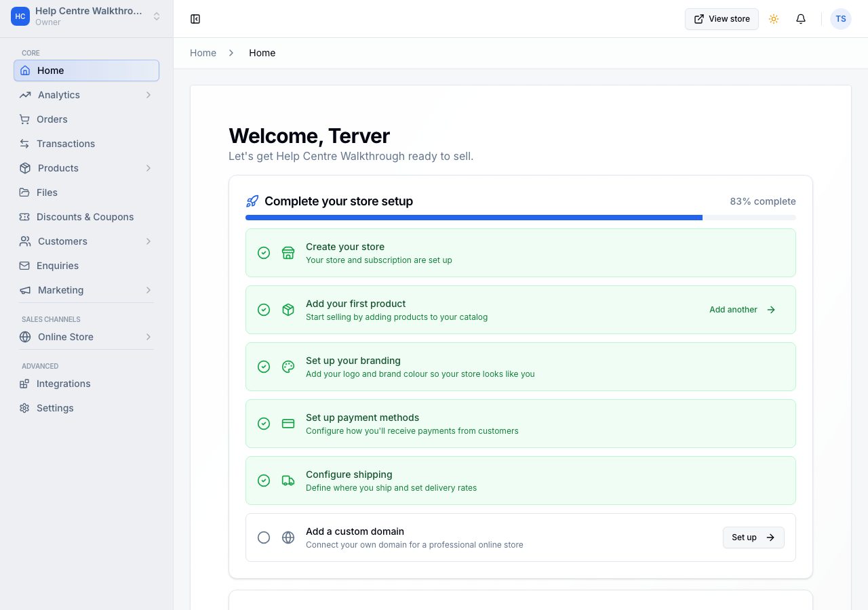Click the Transactions arrows icon

pos(24,144)
